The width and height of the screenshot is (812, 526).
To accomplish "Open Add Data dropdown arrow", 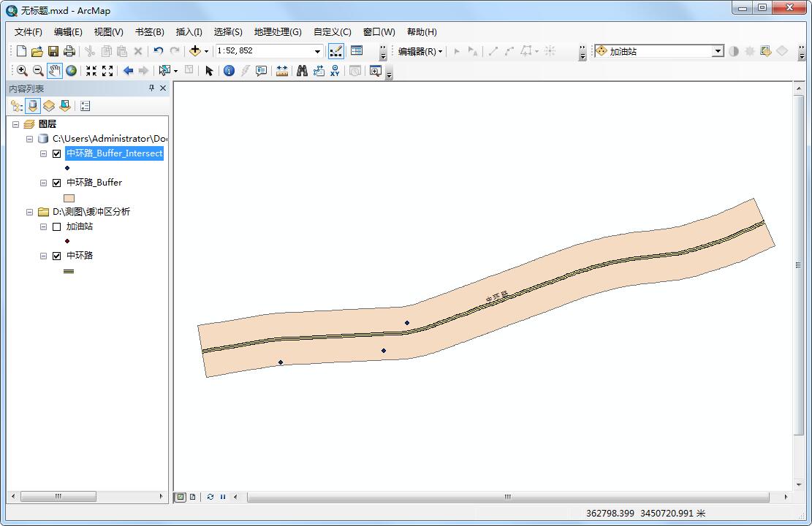I will (206, 51).
